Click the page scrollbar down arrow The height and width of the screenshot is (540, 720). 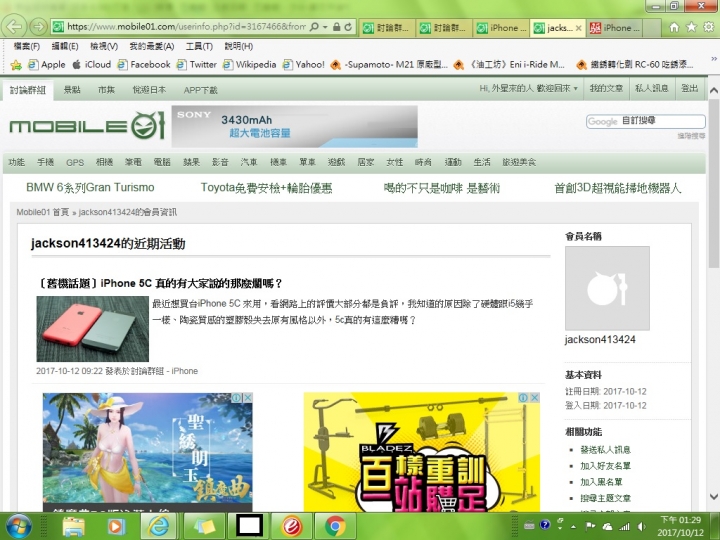714,496
